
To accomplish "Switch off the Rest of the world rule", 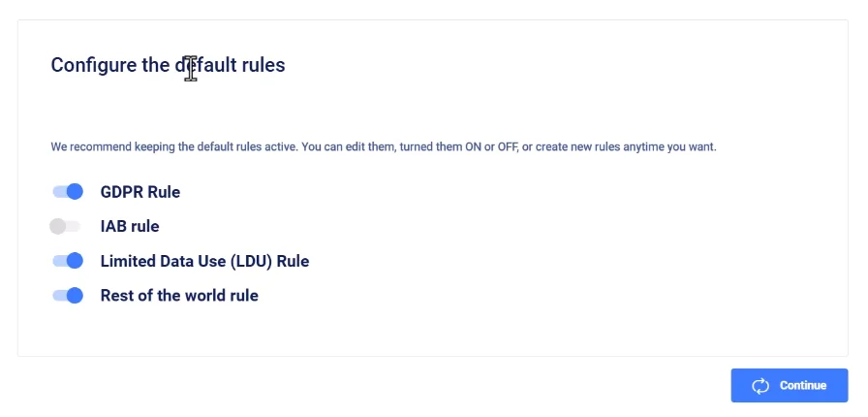I will point(68,296).
